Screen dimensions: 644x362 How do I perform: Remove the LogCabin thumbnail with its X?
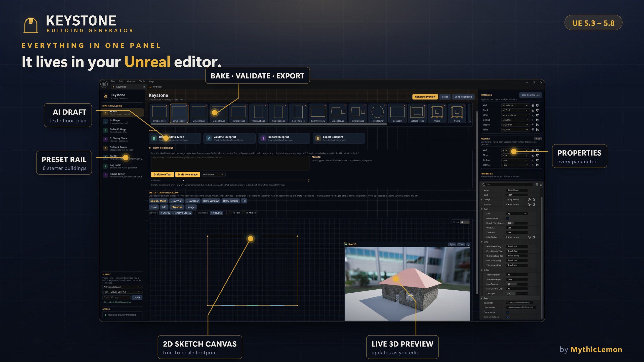click(x=405, y=106)
